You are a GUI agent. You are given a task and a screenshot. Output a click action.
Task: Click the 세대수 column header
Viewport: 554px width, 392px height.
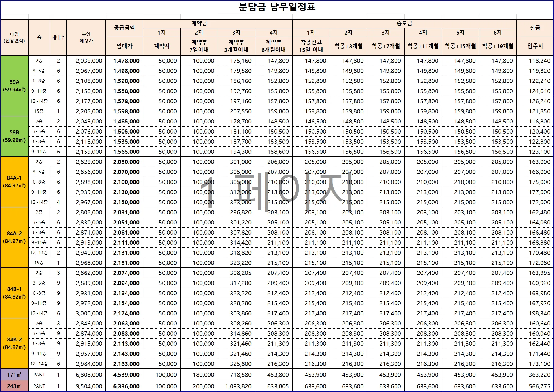58,37
